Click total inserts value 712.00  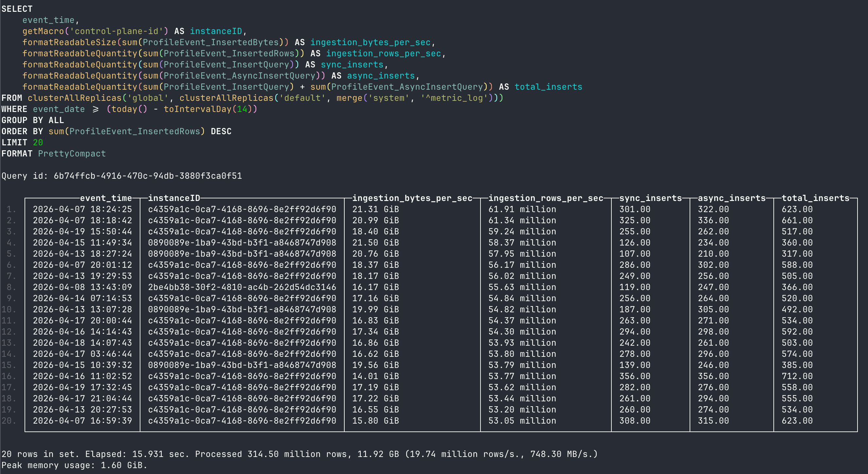[797, 376]
